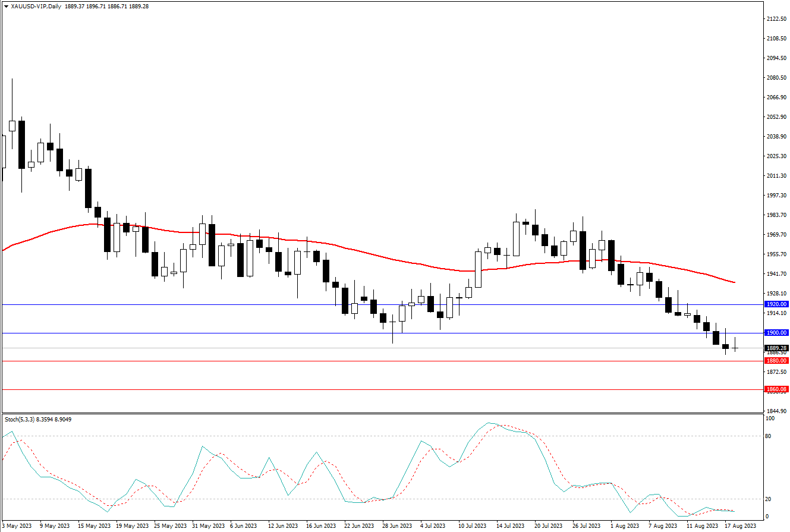Select the horizontal line at 1860.08
The width and height of the screenshot is (790, 532).
pyautogui.click(x=357, y=390)
